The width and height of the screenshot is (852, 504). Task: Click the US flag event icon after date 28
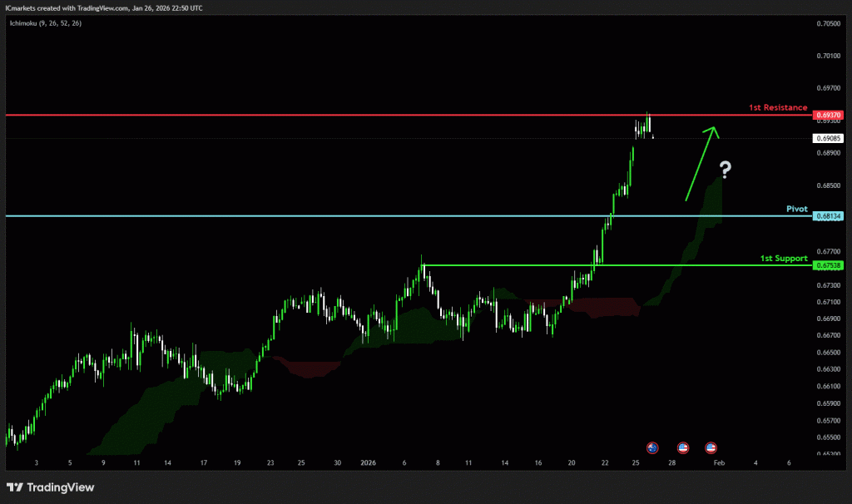point(683,447)
